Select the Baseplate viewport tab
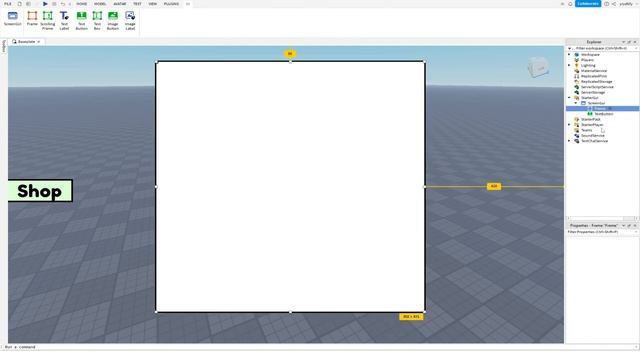Viewport: 640px width, 360px height. coord(27,42)
